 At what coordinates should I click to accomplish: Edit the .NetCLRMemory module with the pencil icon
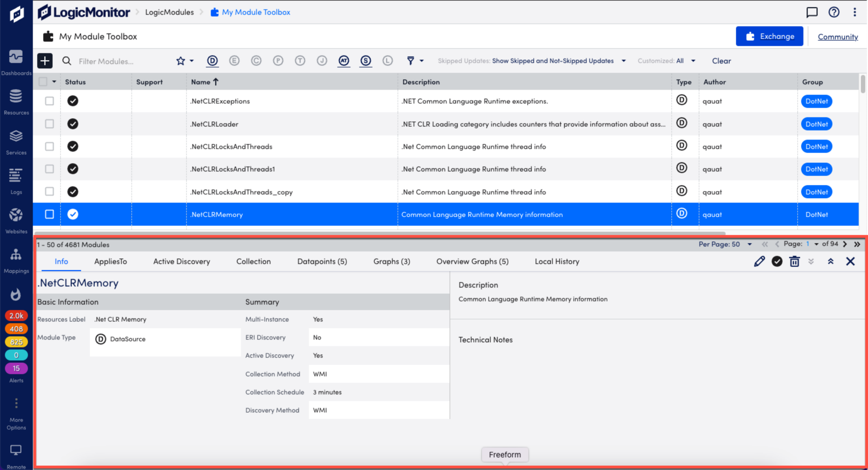759,261
